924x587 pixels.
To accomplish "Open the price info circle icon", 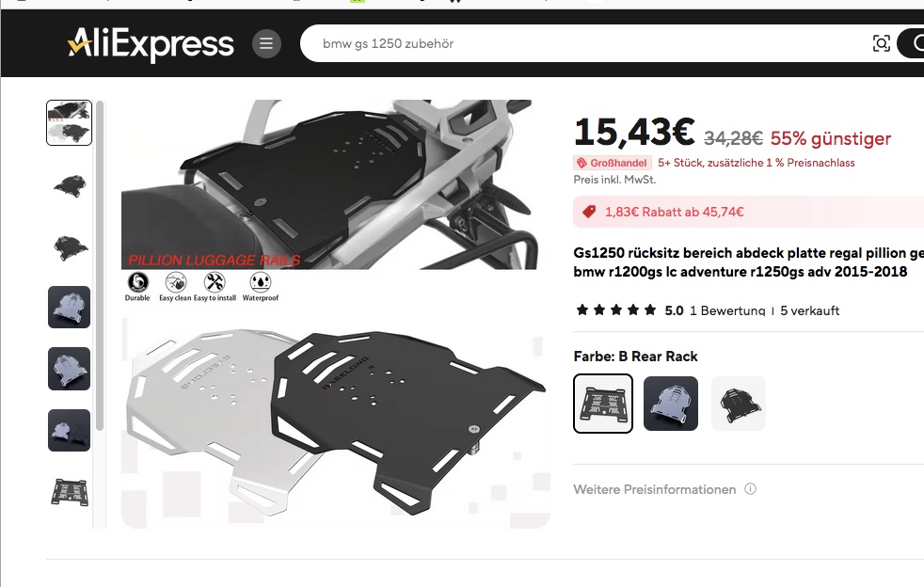I will pos(750,489).
